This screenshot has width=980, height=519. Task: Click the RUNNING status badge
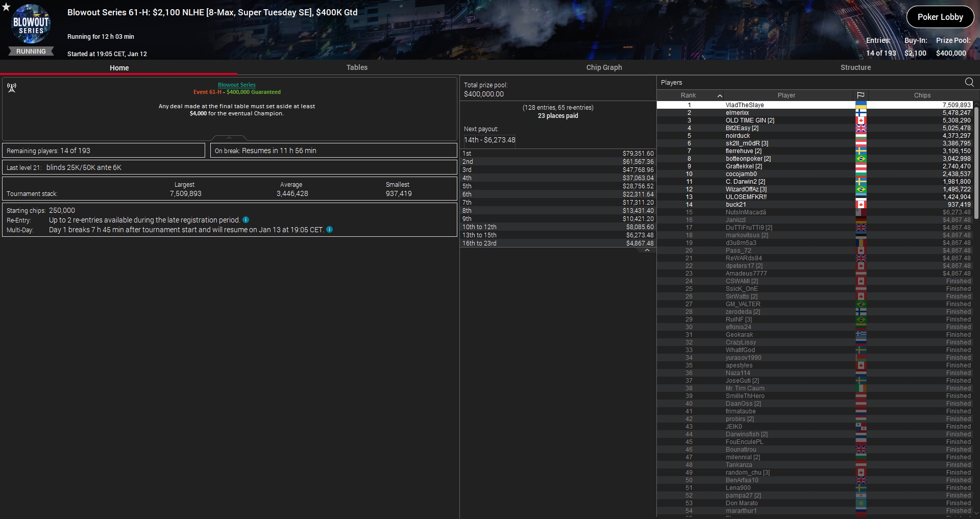pos(31,51)
